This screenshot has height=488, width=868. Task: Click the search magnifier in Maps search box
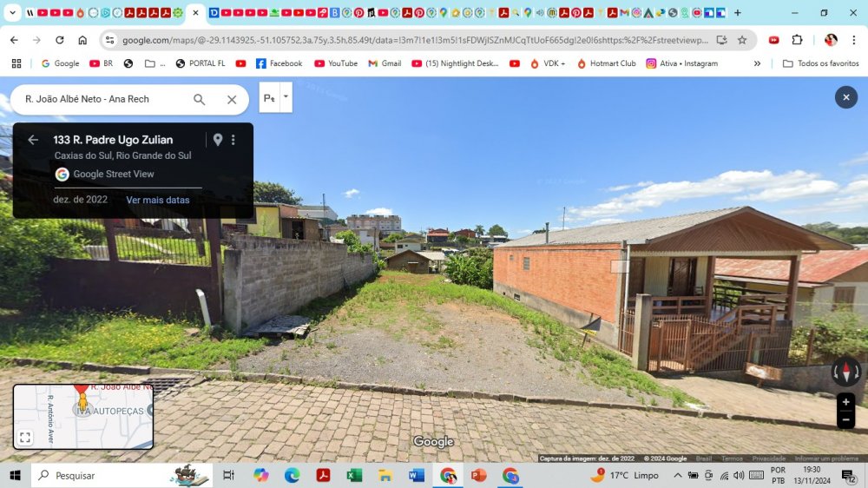point(200,100)
